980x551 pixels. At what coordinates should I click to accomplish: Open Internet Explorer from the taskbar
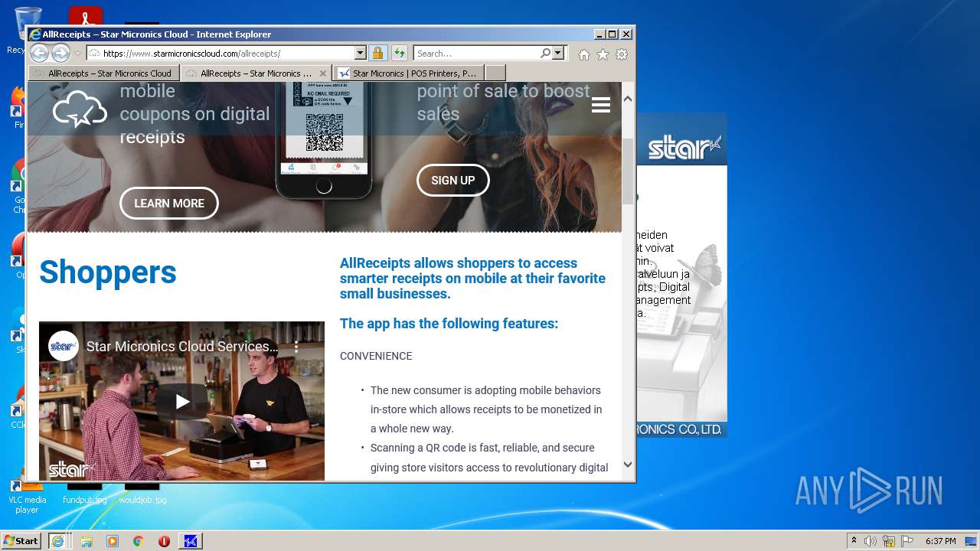[57, 541]
